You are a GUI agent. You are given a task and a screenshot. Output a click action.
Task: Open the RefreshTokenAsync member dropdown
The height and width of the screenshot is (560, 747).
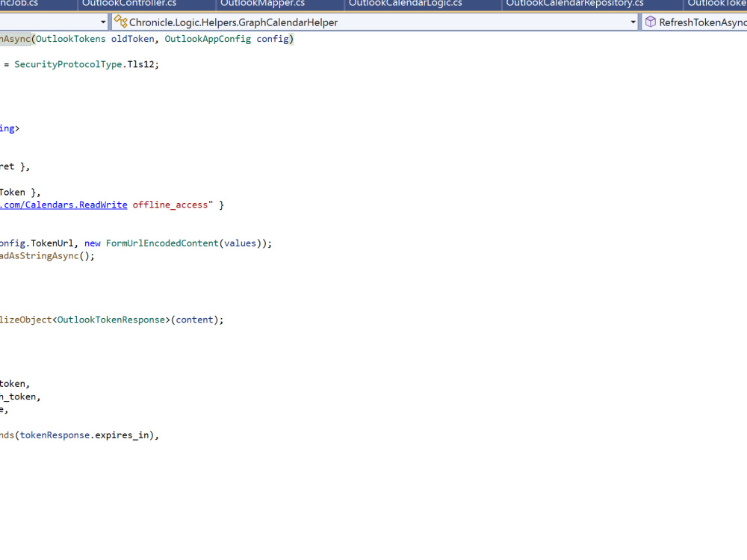coord(695,22)
